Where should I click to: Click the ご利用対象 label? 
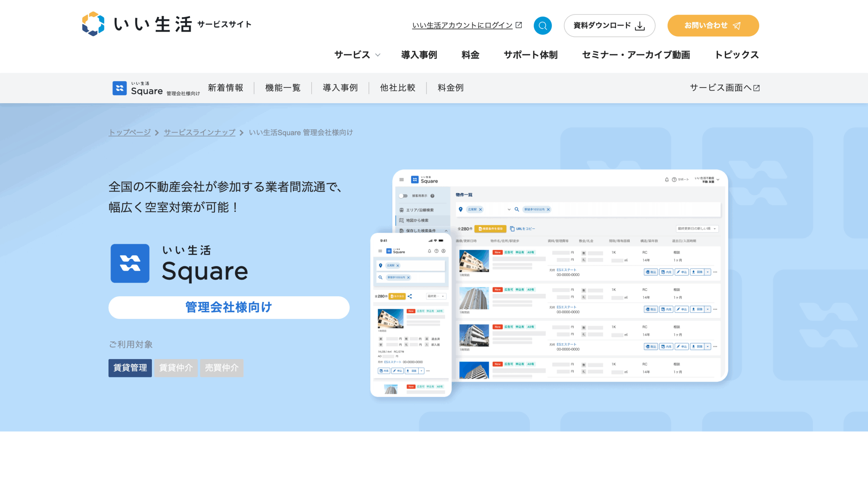pos(131,344)
